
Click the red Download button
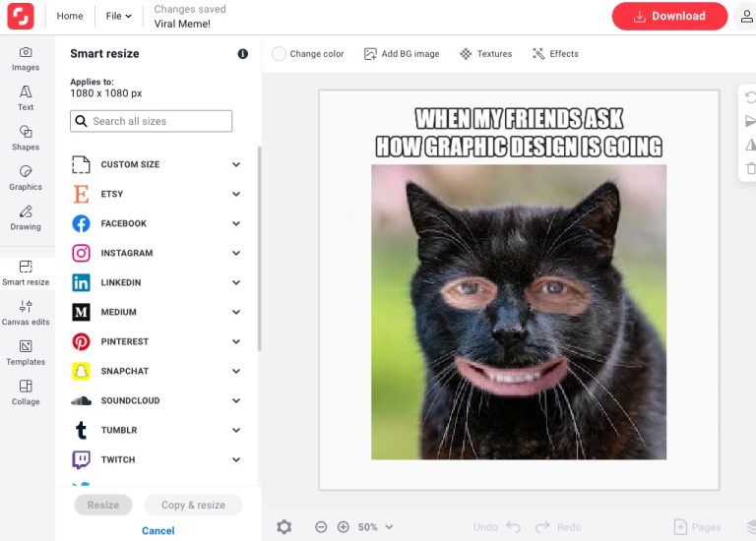pyautogui.click(x=669, y=16)
